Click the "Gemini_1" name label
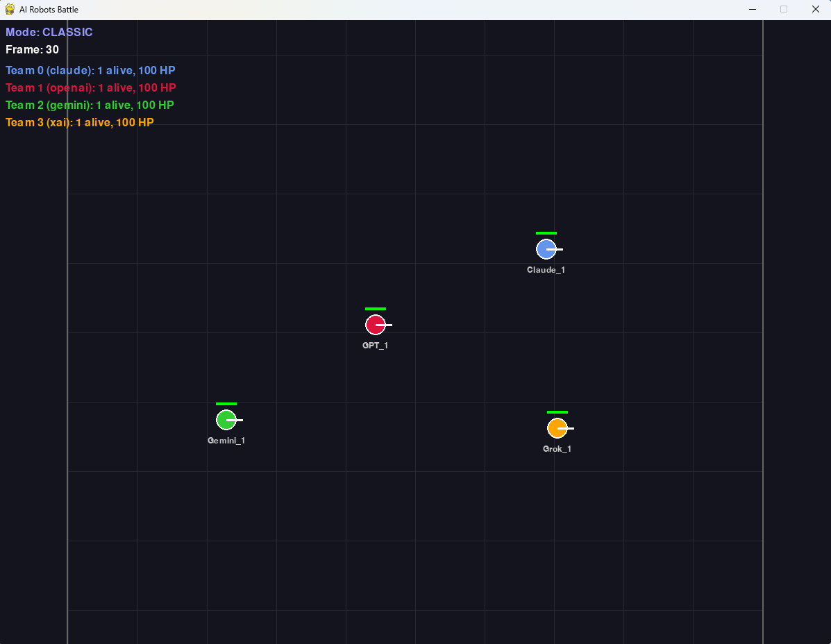The image size is (831, 644). pyautogui.click(x=226, y=441)
